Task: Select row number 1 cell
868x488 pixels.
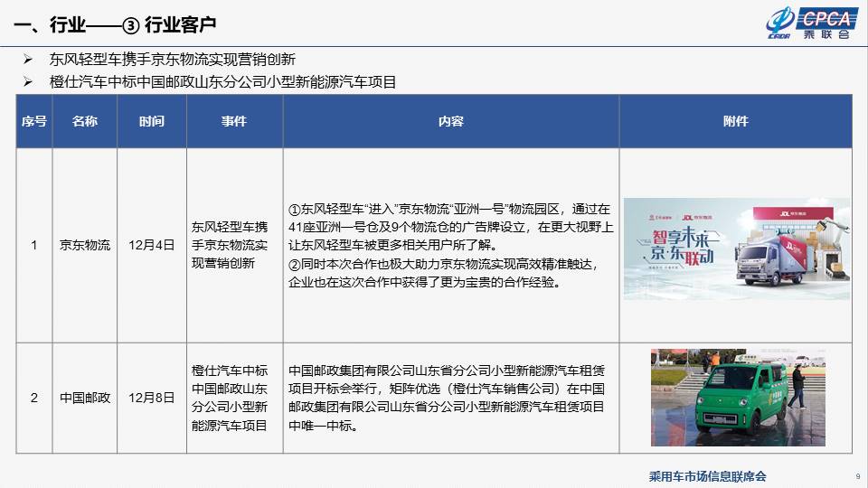Action: point(34,245)
